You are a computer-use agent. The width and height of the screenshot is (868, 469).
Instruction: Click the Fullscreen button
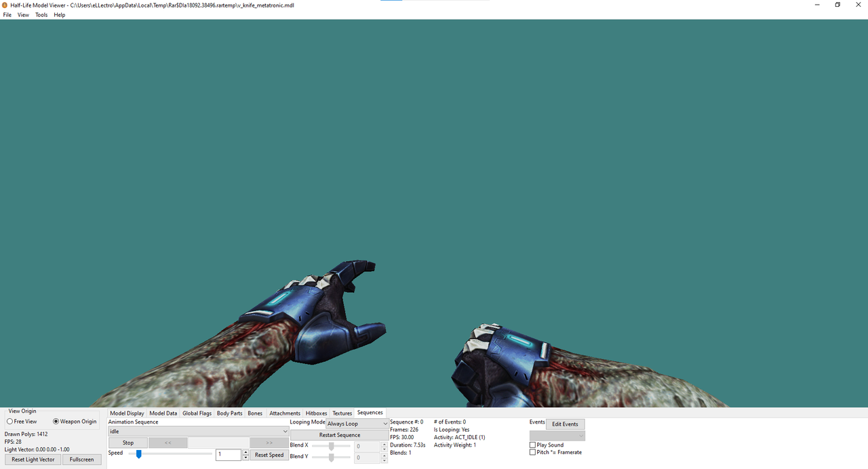coord(82,460)
